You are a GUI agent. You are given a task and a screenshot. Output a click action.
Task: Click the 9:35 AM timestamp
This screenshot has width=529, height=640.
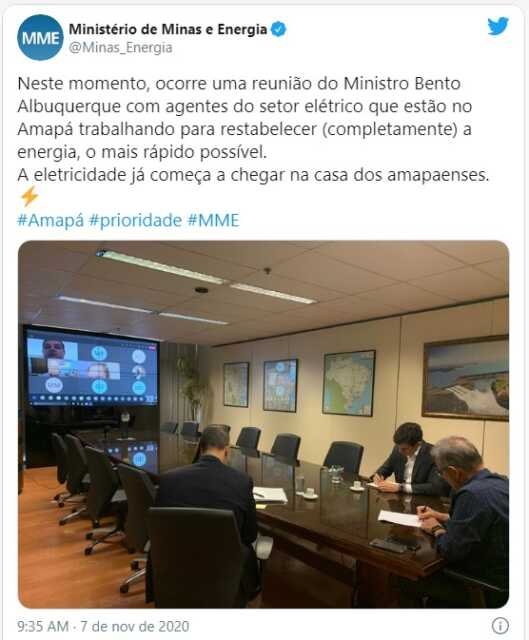43,626
